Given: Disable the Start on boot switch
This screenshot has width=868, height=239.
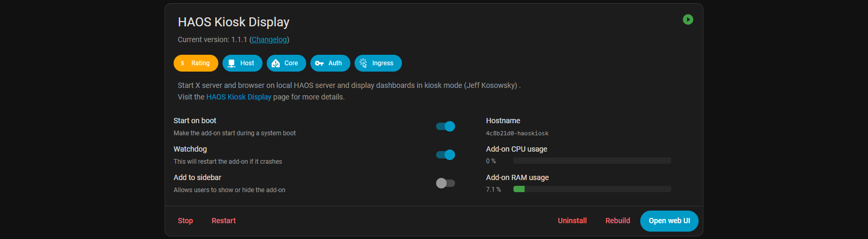Looking at the screenshot, I should [x=446, y=126].
